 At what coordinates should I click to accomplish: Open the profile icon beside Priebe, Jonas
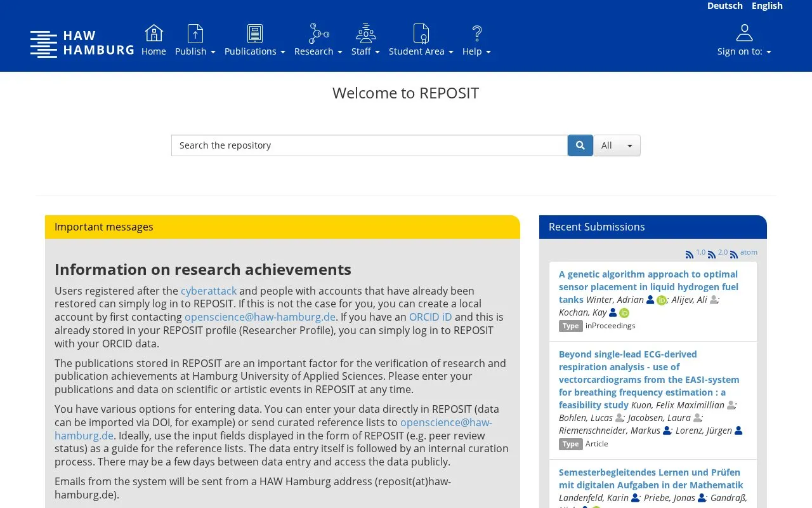coord(702,498)
